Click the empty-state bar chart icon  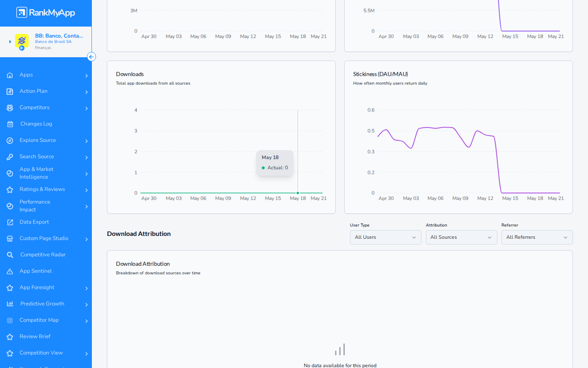(x=340, y=350)
